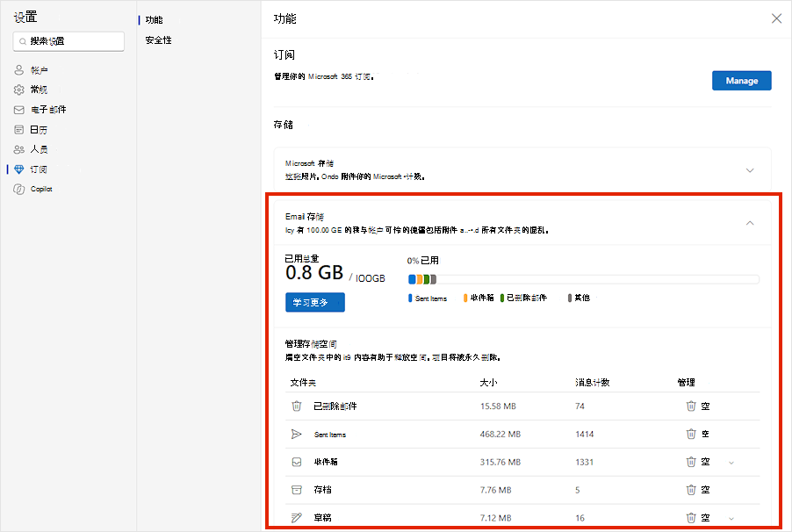Click the 消息计数 column header
This screenshot has width=792, height=532.
pyautogui.click(x=593, y=383)
